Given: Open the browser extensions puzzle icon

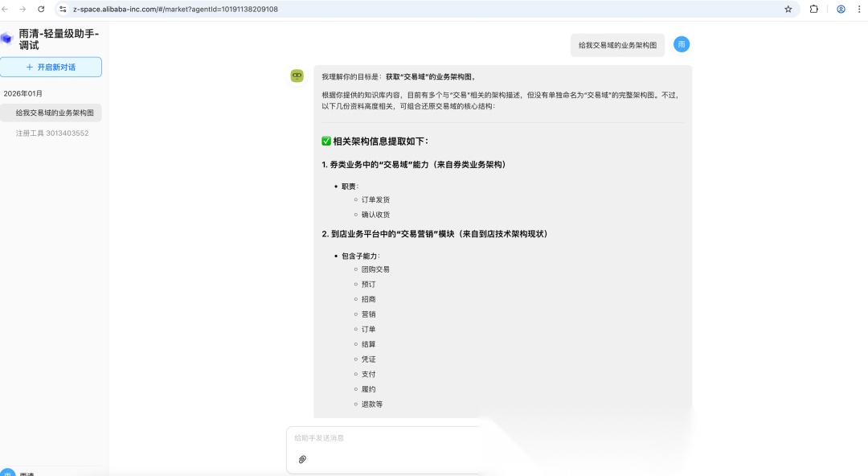Looking at the screenshot, I should [x=813, y=9].
